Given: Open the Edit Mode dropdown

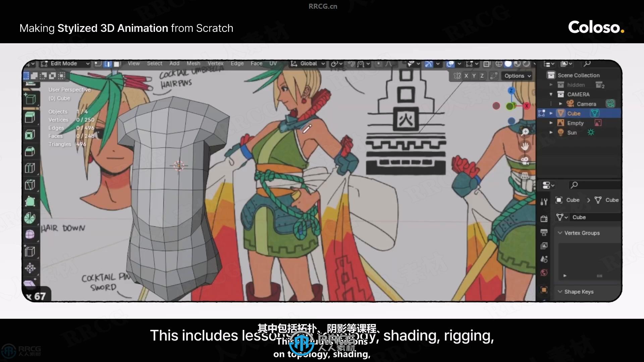Looking at the screenshot, I should tap(66, 64).
